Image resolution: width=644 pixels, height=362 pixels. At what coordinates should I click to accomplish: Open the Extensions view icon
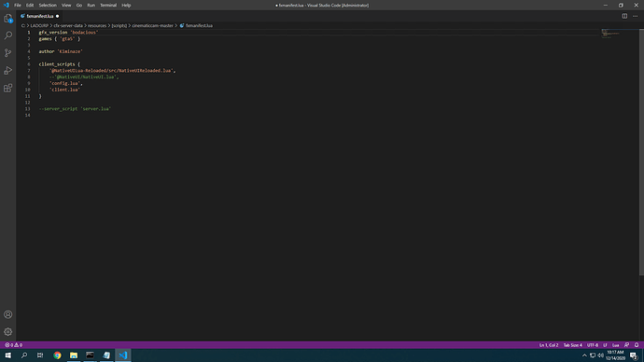[x=7, y=88]
